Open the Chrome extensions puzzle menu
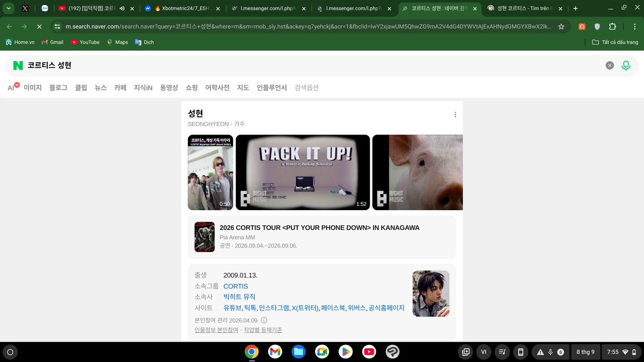This screenshot has width=644, height=362. click(612, 26)
